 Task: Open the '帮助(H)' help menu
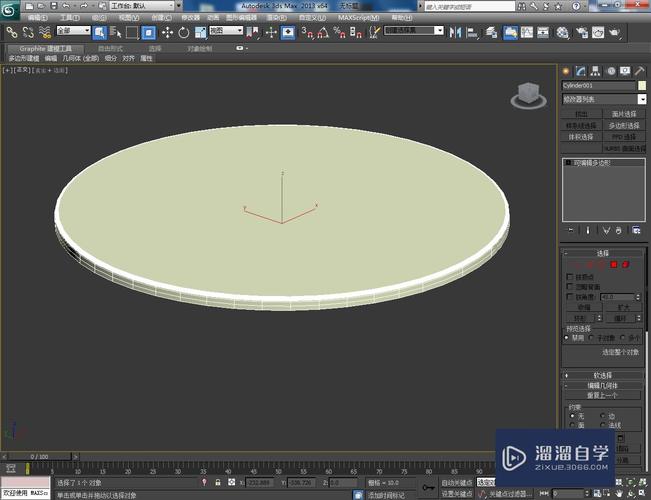coord(401,18)
